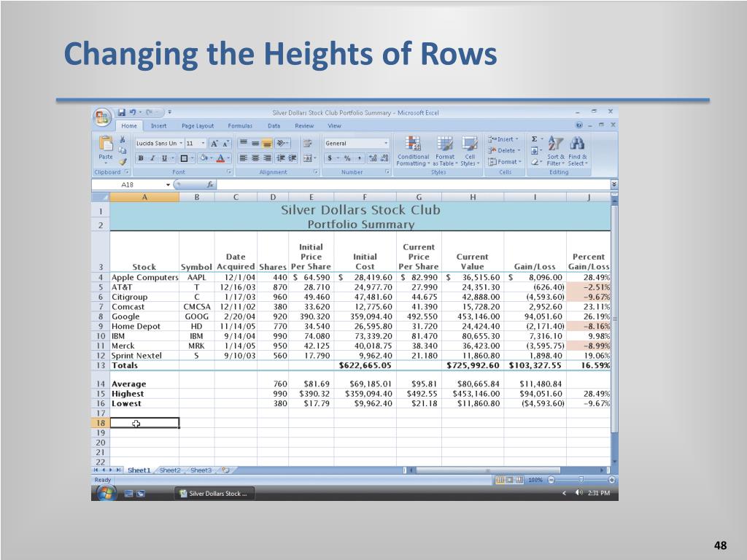
Task: Open the font size dropdown
Action: pos(203,144)
